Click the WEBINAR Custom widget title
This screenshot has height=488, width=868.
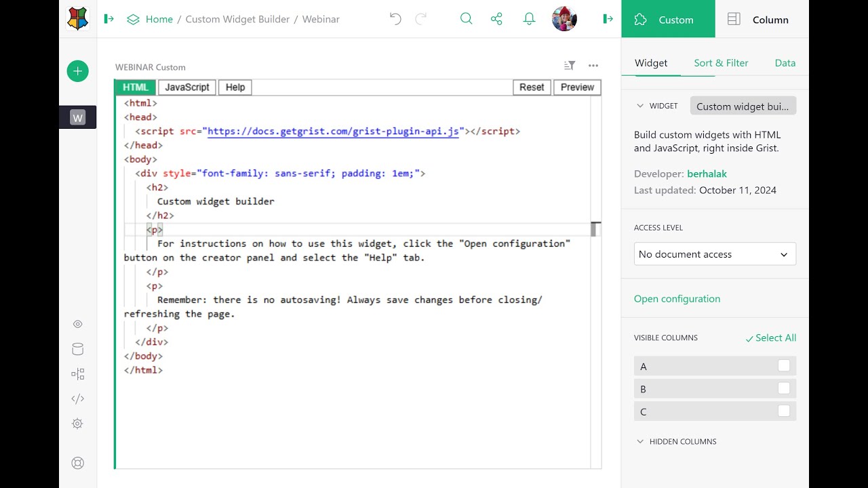[151, 67]
